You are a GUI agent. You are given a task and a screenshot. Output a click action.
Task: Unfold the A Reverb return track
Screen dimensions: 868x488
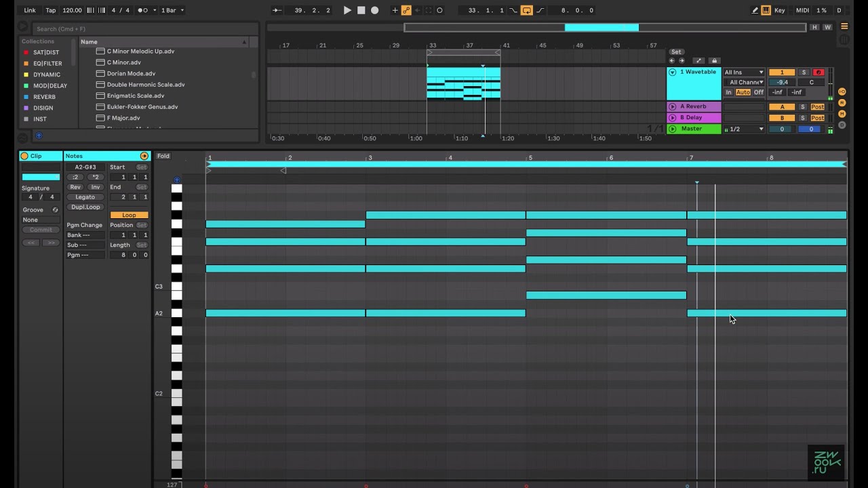(x=673, y=106)
